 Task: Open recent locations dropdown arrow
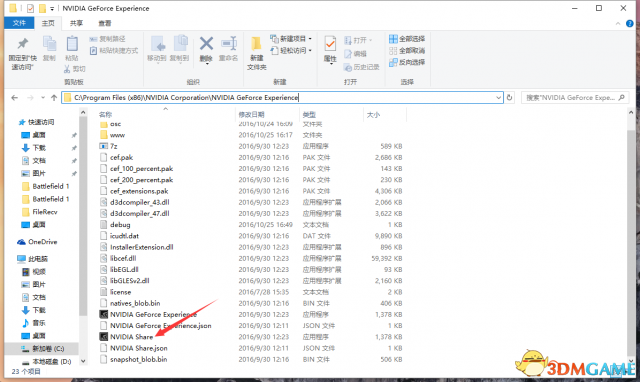43,98
